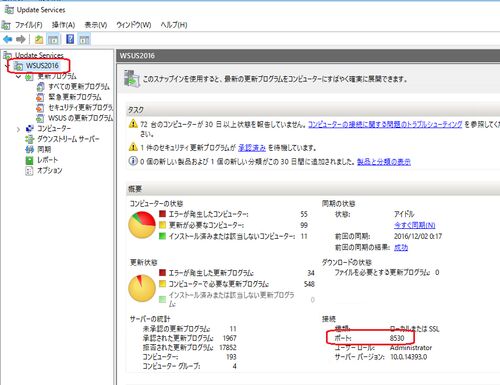Open the 製品と分類の表示 link
Viewport: 500px width, 385px height.
[384, 162]
